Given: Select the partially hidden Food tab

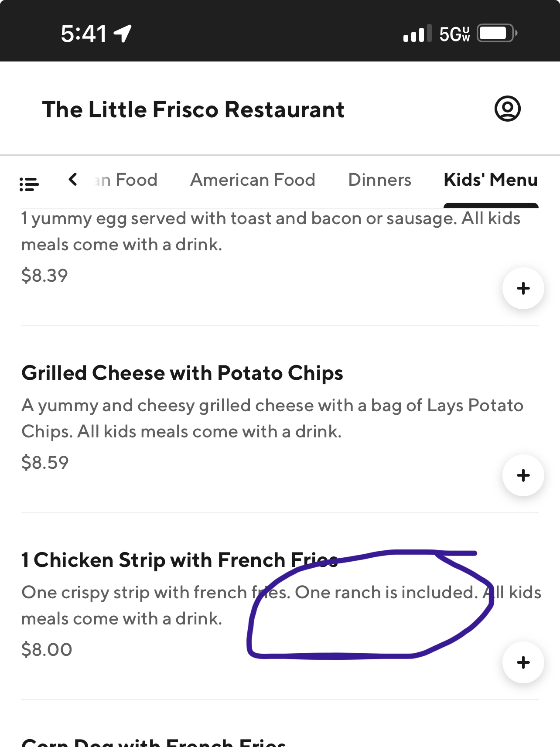Looking at the screenshot, I should tap(126, 180).
